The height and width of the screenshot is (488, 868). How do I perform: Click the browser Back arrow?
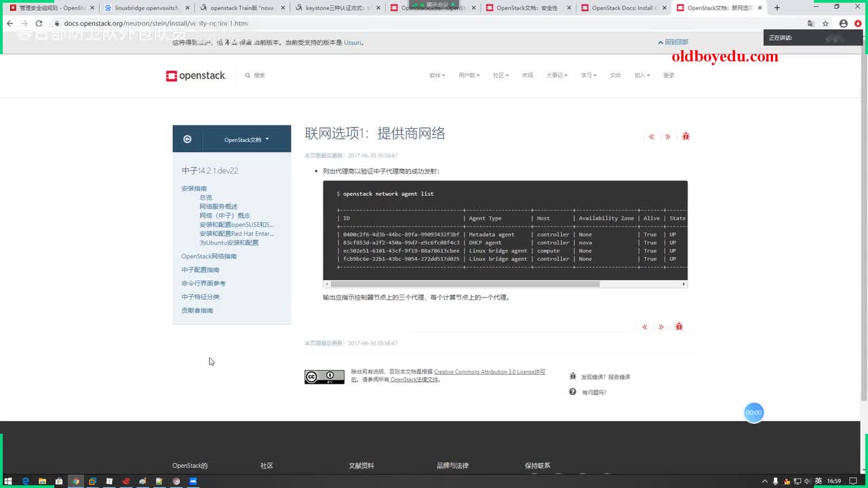click(9, 23)
